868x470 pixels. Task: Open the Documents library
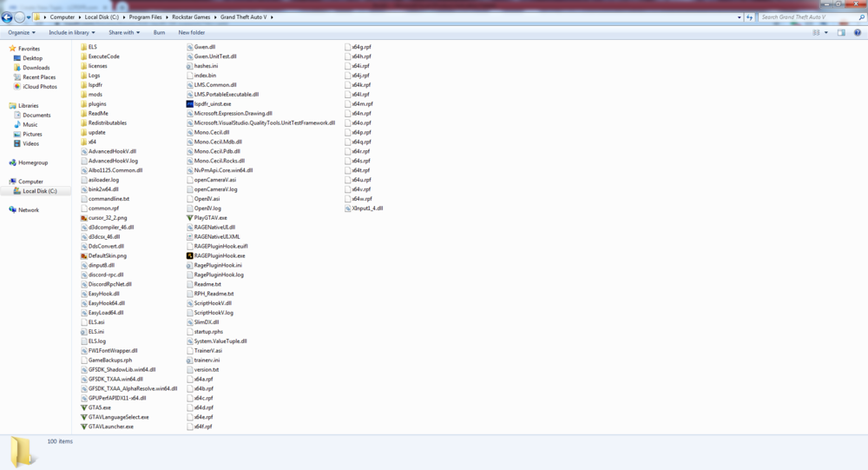point(36,116)
